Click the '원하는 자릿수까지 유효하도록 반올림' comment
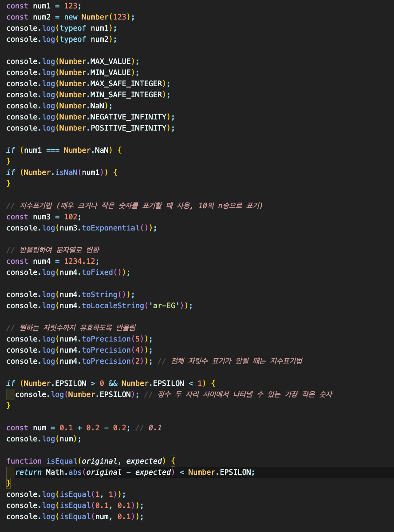This screenshot has height=532, width=394. (71, 328)
